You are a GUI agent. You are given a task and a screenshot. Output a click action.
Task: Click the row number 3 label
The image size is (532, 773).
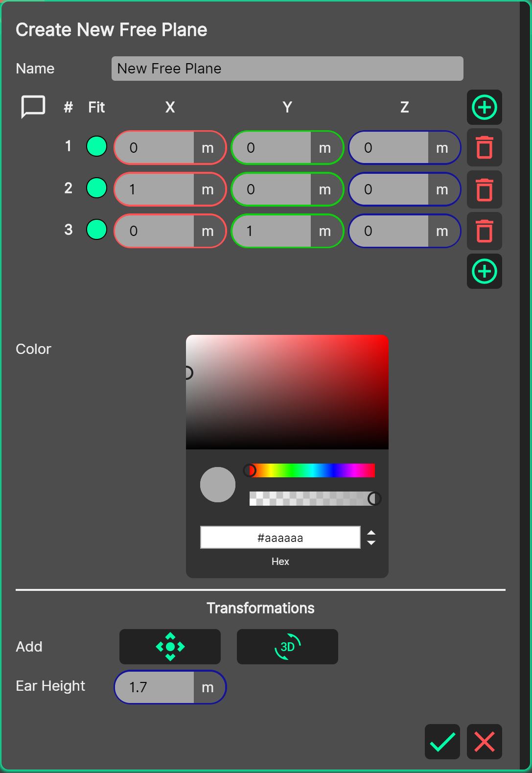69,230
